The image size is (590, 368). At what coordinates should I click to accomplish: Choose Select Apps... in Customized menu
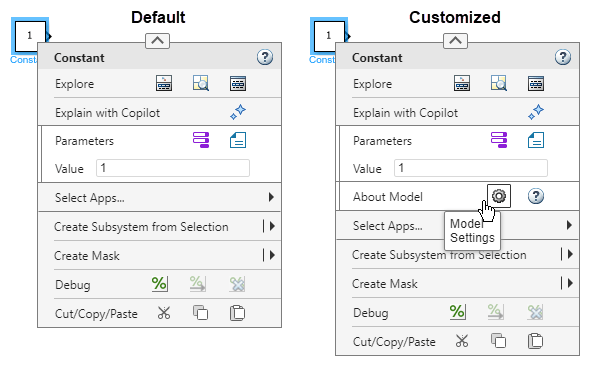pos(388,226)
